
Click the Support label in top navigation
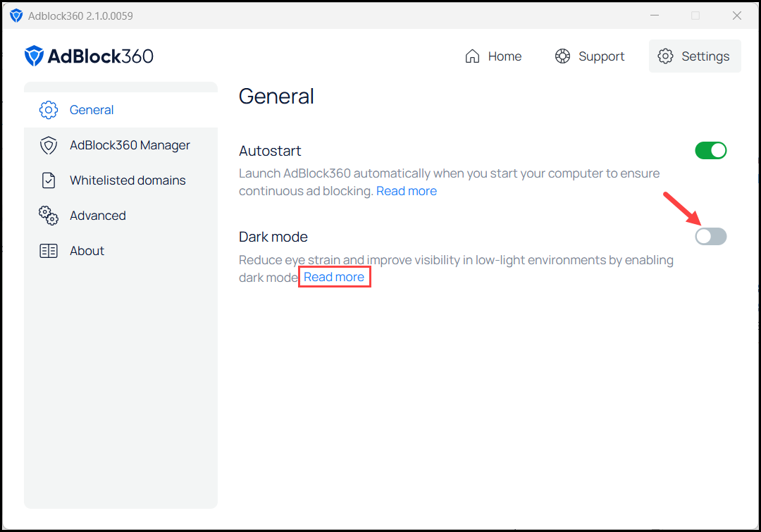click(x=601, y=57)
